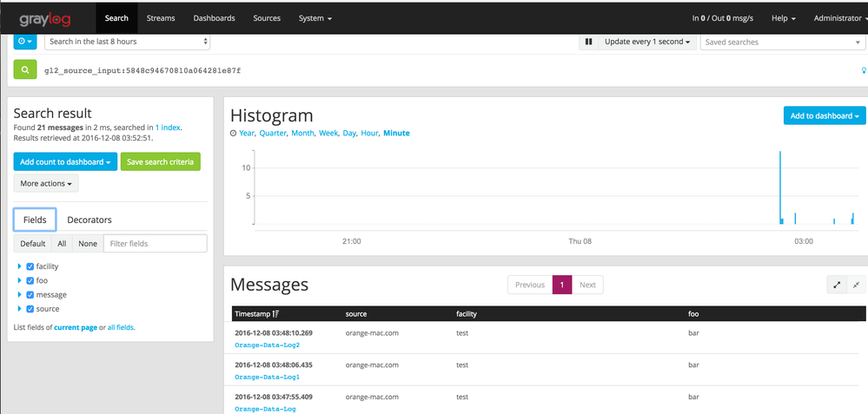Open the System menu

pos(315,18)
